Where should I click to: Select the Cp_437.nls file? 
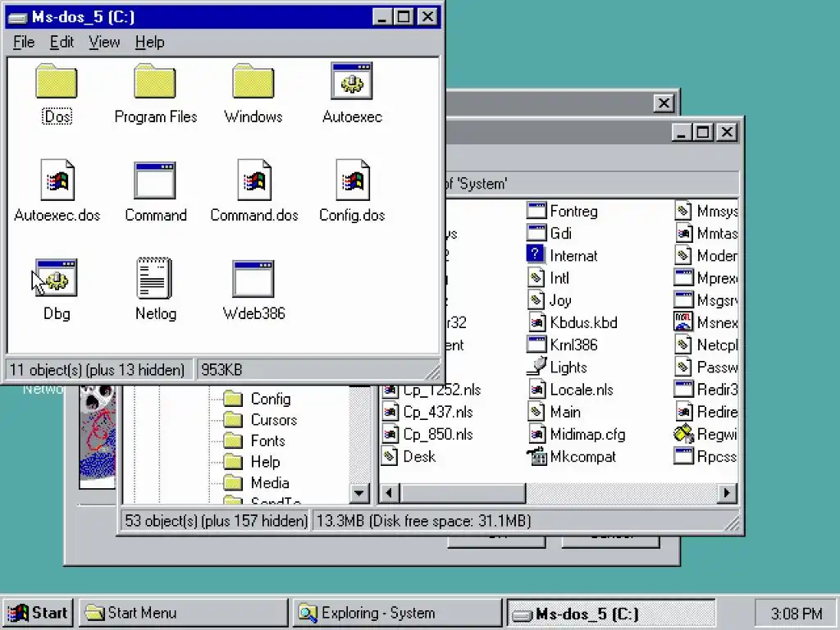[427, 412]
